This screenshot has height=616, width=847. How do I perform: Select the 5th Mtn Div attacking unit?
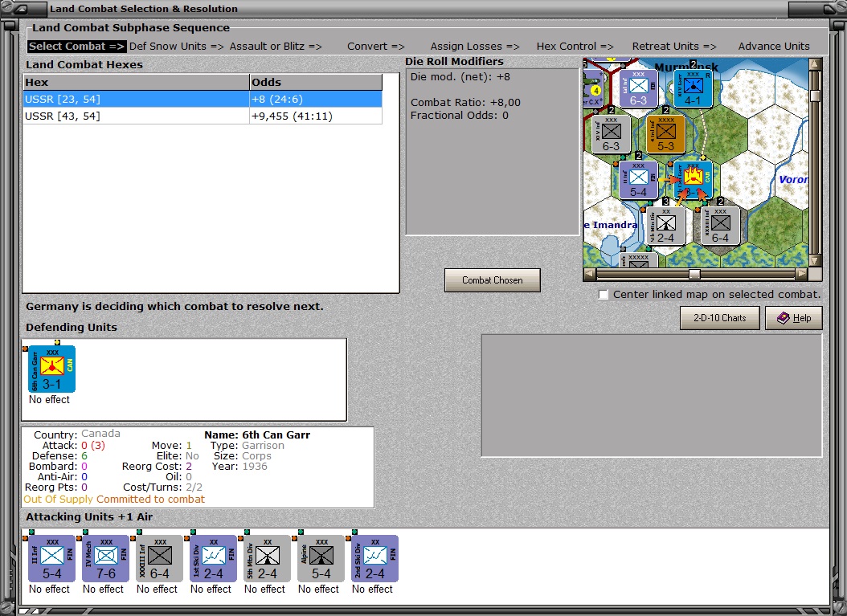click(x=267, y=558)
